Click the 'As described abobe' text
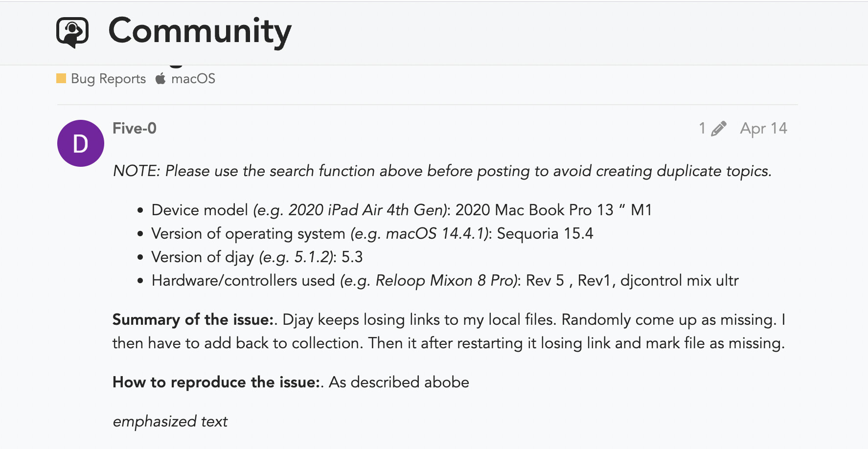 click(x=399, y=382)
